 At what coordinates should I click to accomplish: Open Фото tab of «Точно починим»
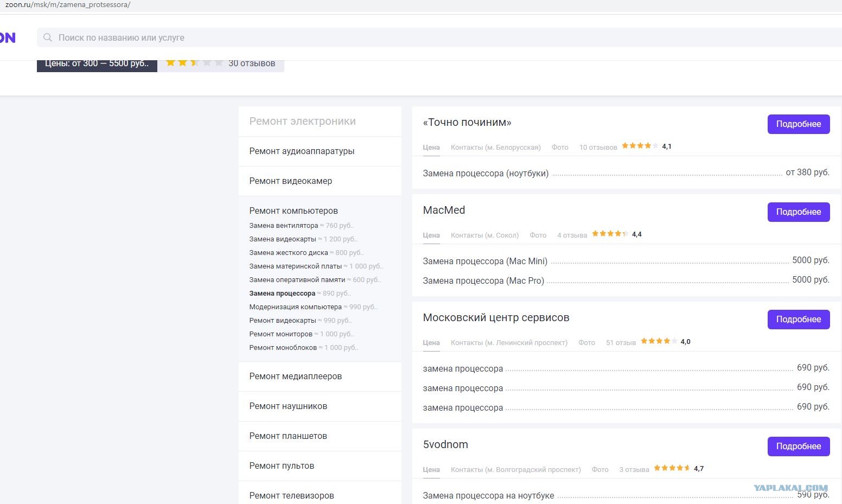[560, 148]
